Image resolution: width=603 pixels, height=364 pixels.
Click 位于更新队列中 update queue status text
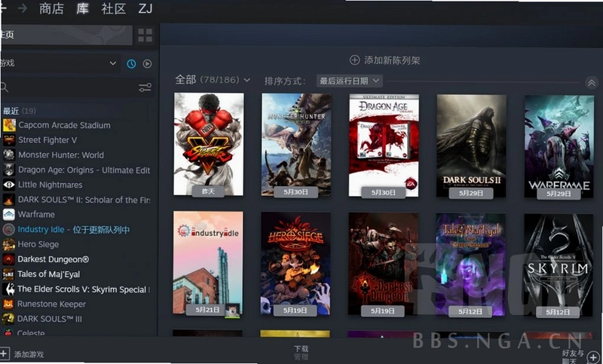click(x=101, y=229)
